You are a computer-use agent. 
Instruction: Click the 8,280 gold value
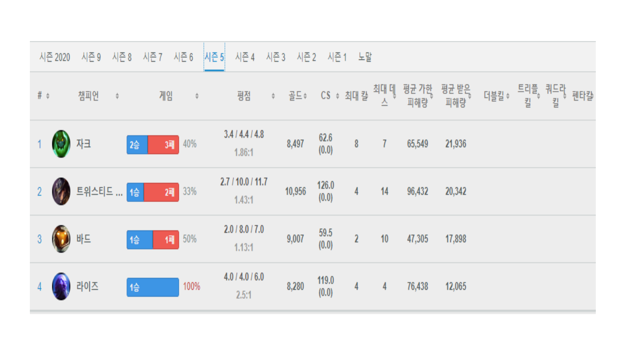pyautogui.click(x=295, y=287)
